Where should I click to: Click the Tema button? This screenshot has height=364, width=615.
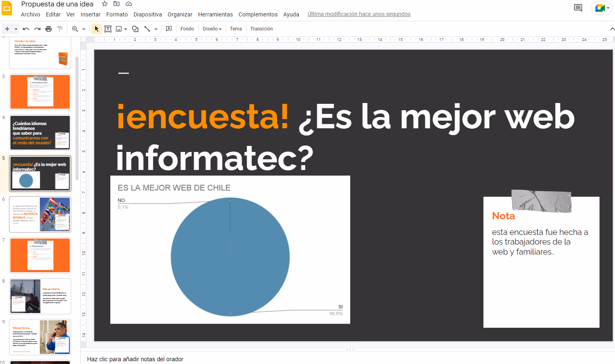236,29
